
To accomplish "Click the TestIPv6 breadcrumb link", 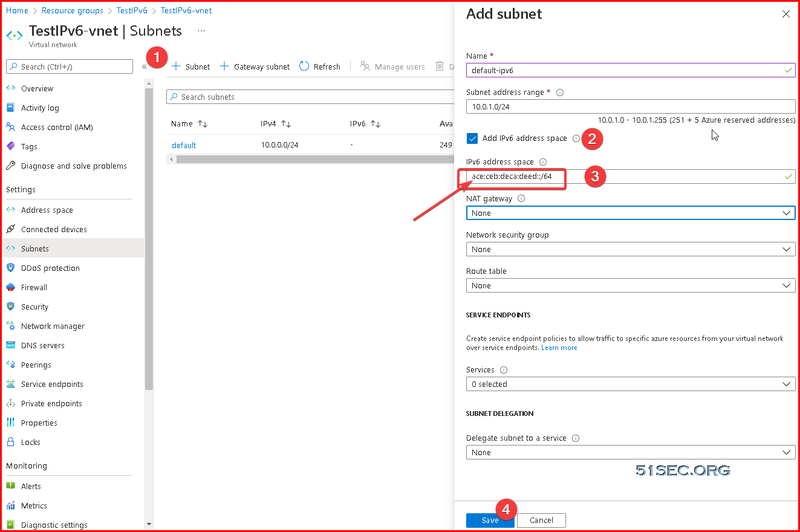I will (132, 10).
